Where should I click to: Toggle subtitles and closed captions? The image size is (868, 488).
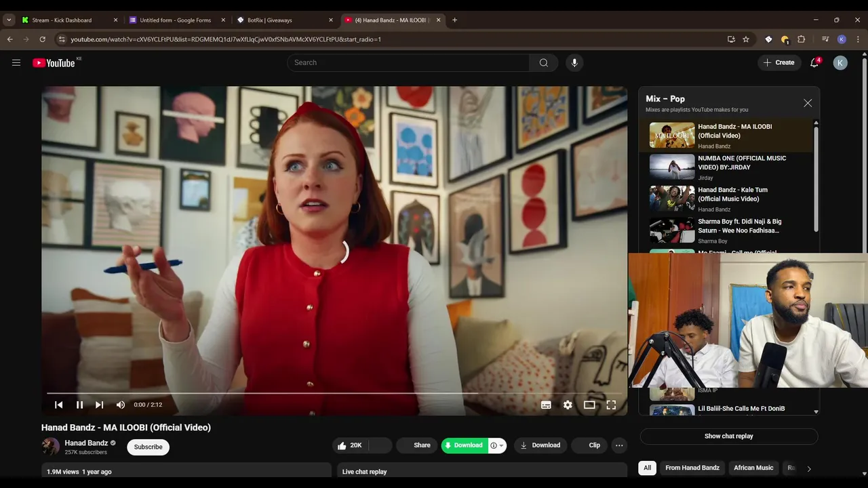click(546, 405)
